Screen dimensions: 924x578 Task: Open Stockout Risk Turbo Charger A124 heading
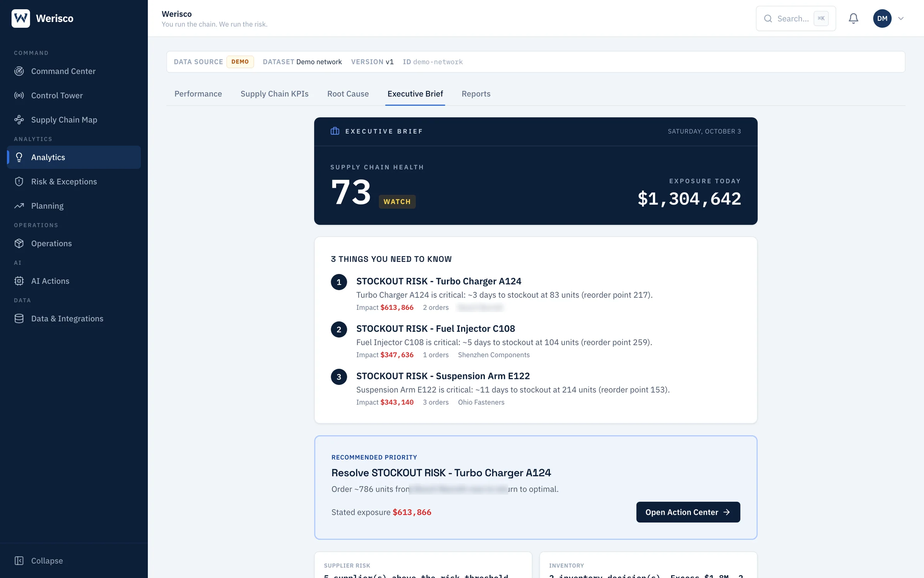pos(439,281)
